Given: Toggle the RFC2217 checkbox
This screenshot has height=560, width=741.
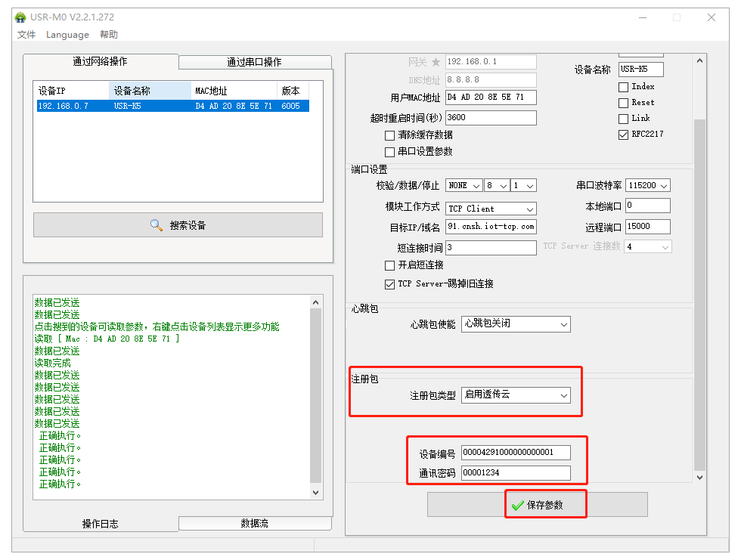Looking at the screenshot, I should pos(624,135).
